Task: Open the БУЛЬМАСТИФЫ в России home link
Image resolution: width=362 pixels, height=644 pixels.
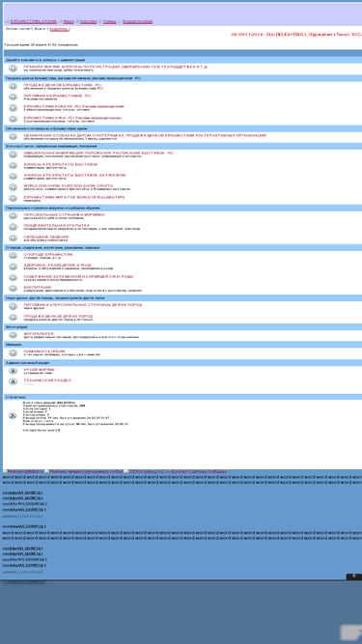Action: click(x=33, y=21)
